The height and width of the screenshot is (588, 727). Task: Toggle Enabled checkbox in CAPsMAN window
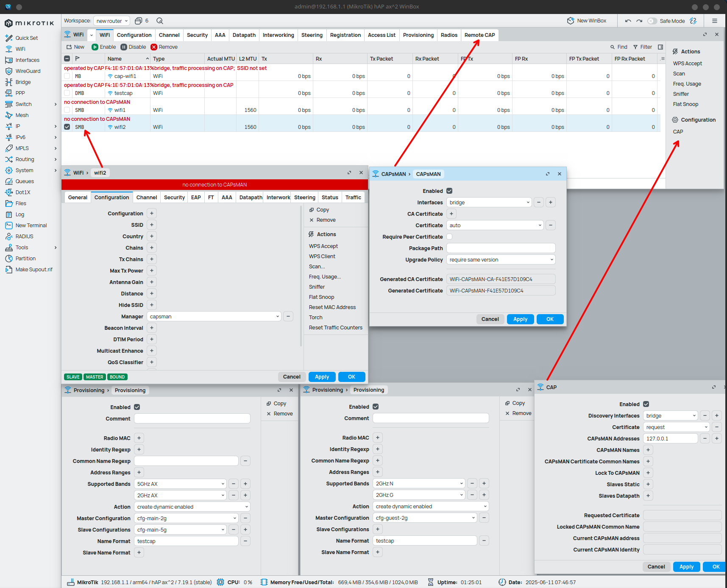pos(449,191)
